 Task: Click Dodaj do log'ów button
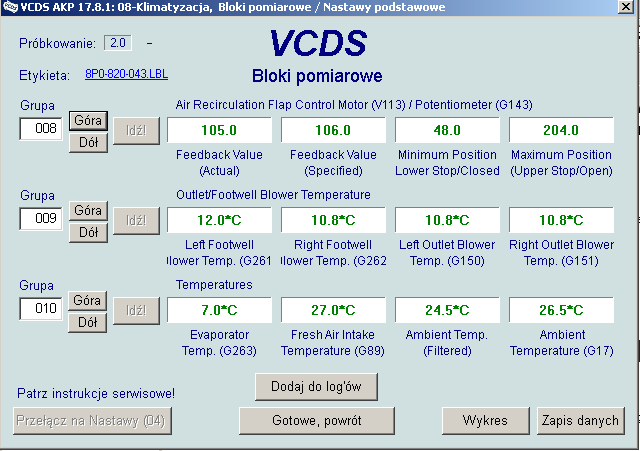tap(316, 387)
